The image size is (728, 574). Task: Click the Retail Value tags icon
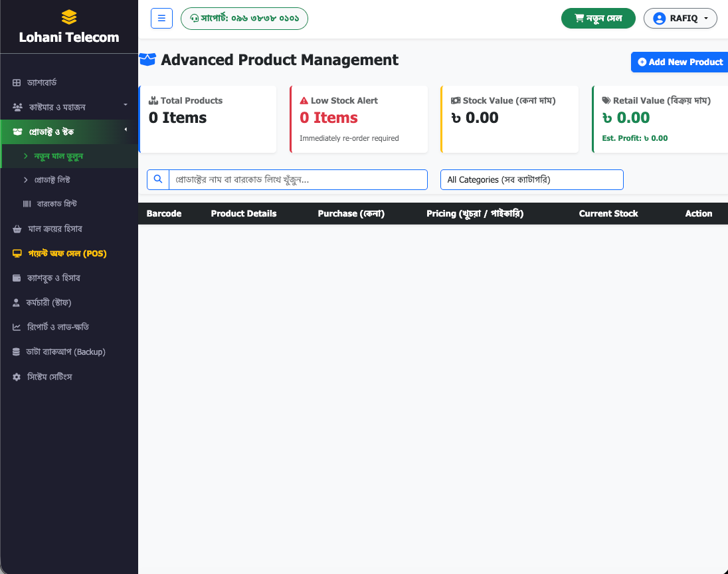606,100
